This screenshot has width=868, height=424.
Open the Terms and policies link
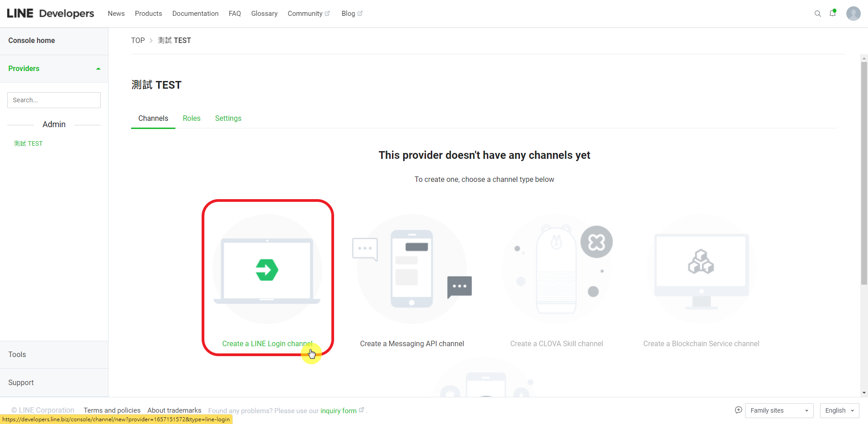[x=112, y=410]
